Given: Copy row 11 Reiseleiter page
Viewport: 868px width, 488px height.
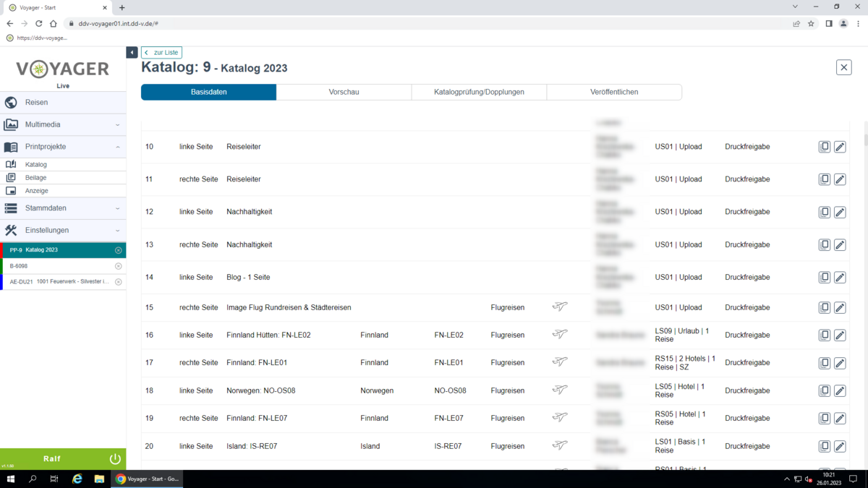Looking at the screenshot, I should point(824,179).
